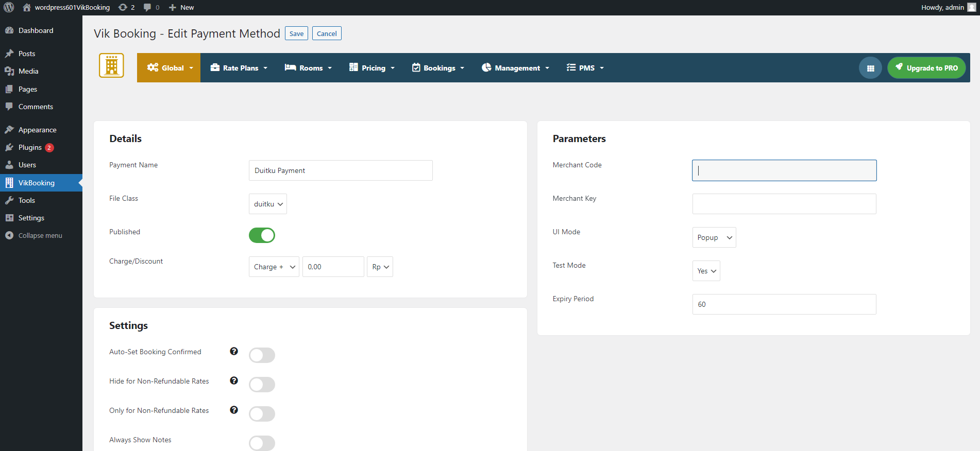Open the Settings icon in sidebar
This screenshot has height=451, width=980.
pyautogui.click(x=9, y=218)
